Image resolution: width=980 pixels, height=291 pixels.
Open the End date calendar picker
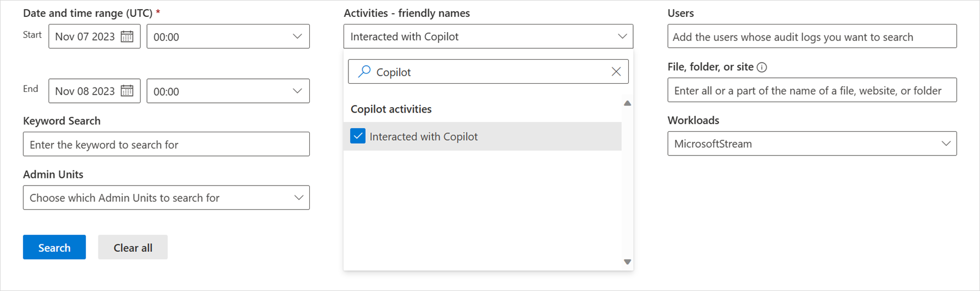127,91
